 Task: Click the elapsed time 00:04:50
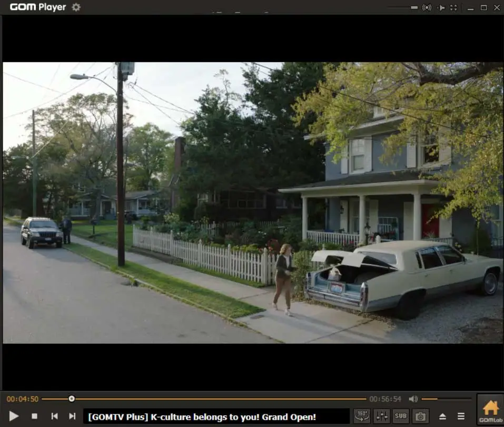point(23,399)
